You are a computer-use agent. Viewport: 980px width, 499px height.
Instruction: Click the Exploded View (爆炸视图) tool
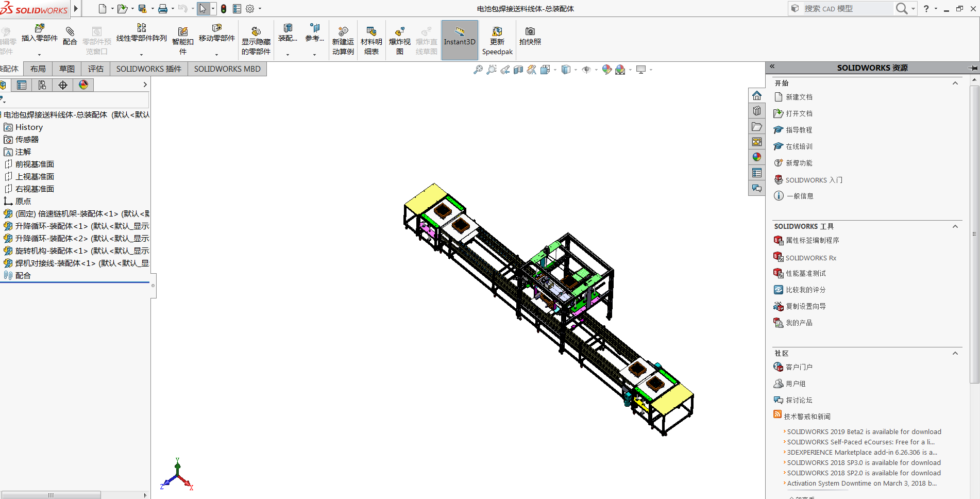(400, 40)
